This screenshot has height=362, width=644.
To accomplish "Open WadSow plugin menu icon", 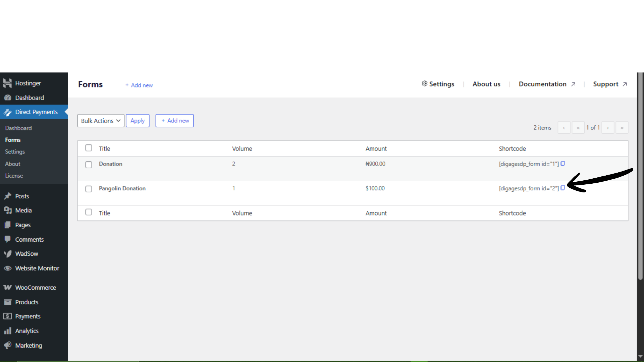I will [7, 254].
